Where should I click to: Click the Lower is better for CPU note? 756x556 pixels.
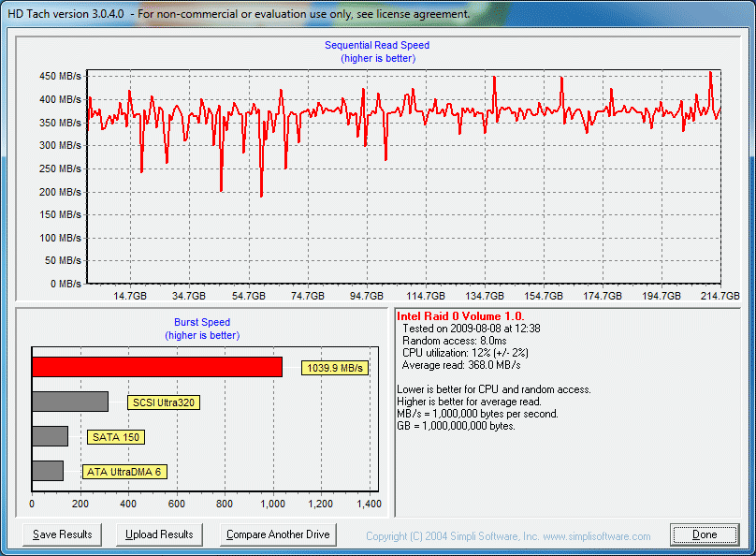[x=494, y=389]
